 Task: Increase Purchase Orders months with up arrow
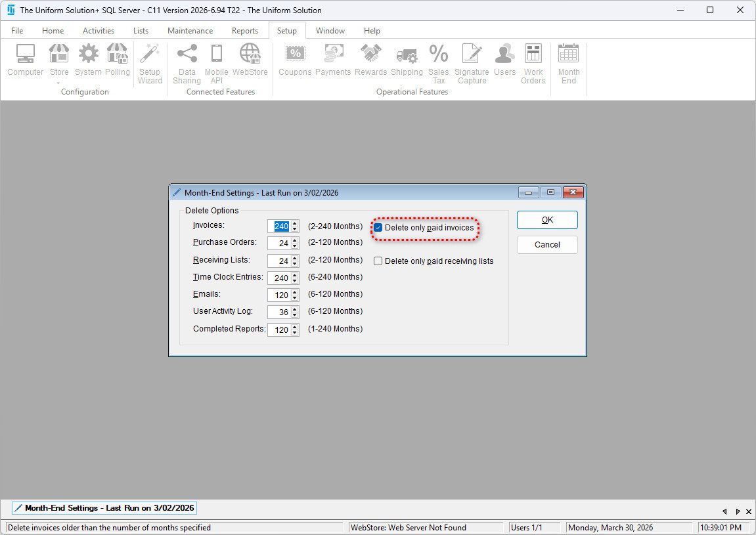pos(295,240)
